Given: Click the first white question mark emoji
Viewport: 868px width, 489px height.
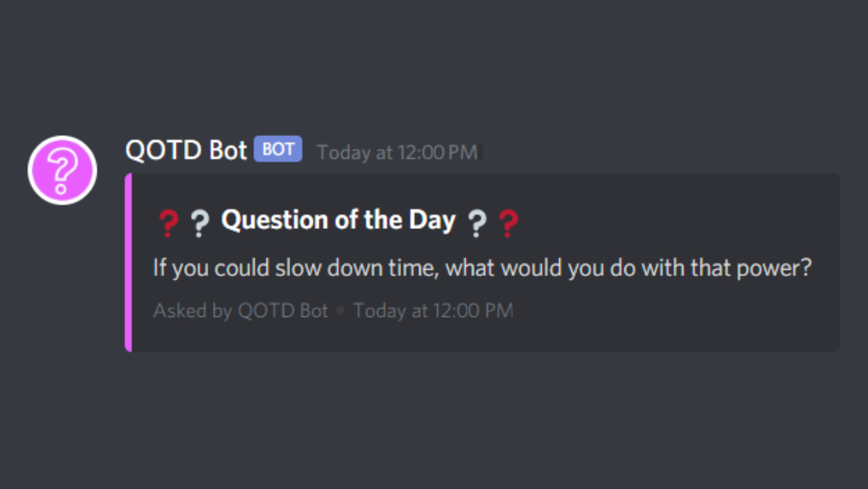Looking at the screenshot, I should tap(199, 223).
